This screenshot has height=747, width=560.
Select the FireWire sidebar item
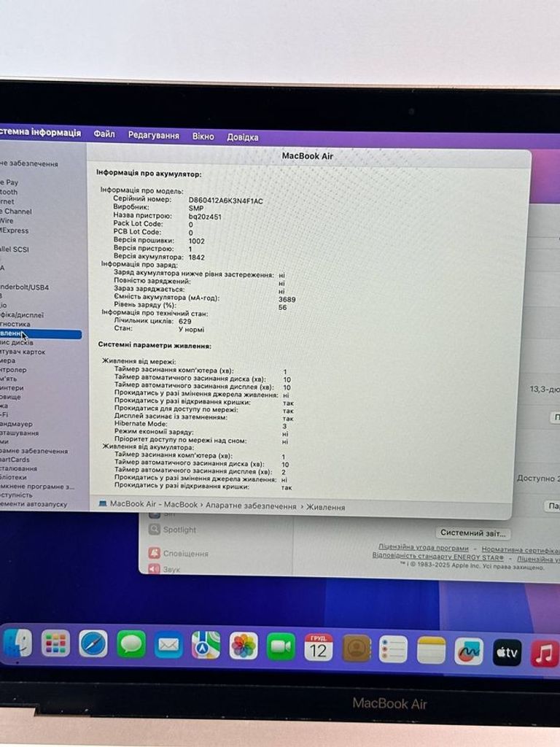click(7, 220)
